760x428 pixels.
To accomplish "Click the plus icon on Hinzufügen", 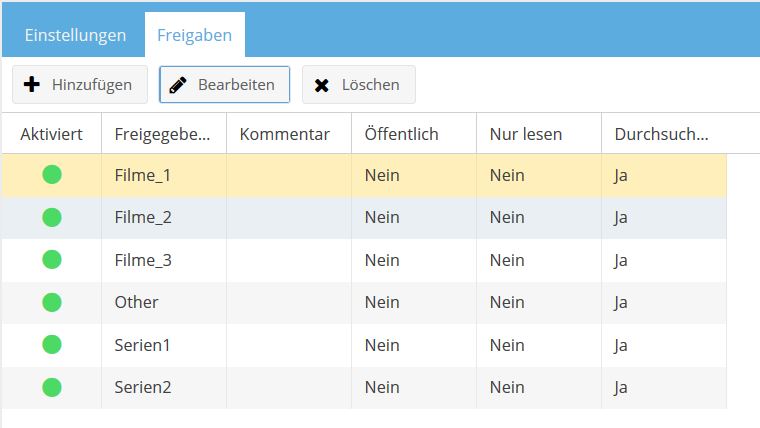I will tap(32, 84).
